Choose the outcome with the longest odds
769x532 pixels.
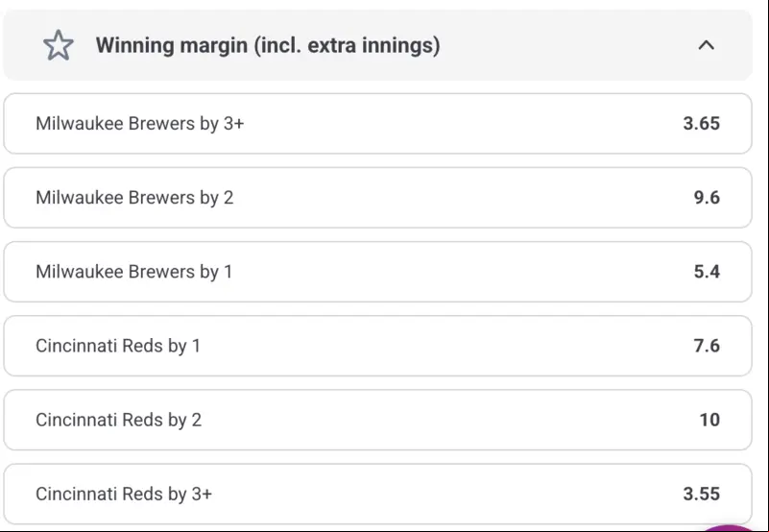pos(377,420)
